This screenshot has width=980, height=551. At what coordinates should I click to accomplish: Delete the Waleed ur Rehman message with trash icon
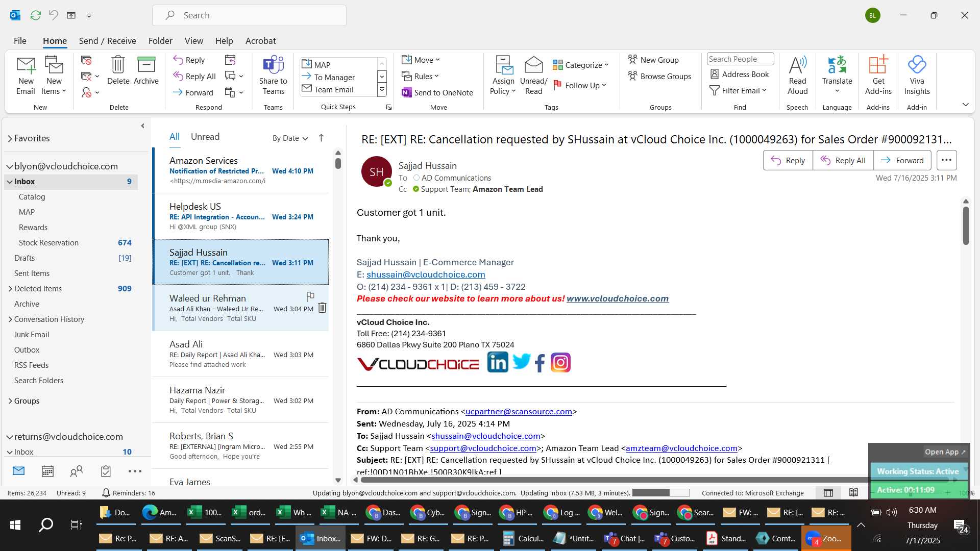point(322,308)
